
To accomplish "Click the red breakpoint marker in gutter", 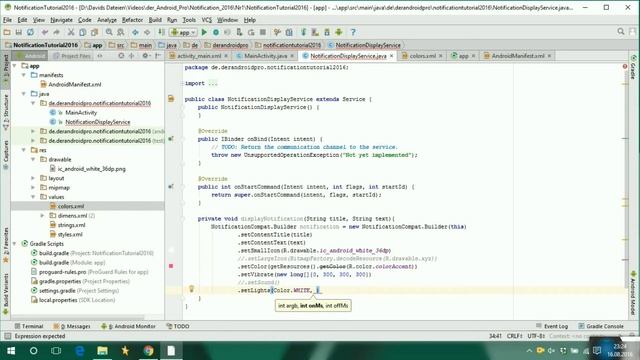I will (x=171, y=266).
